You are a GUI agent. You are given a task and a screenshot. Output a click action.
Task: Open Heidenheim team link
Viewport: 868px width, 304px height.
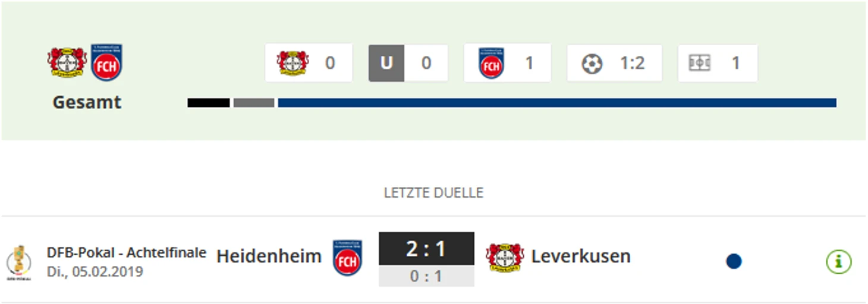click(x=269, y=256)
